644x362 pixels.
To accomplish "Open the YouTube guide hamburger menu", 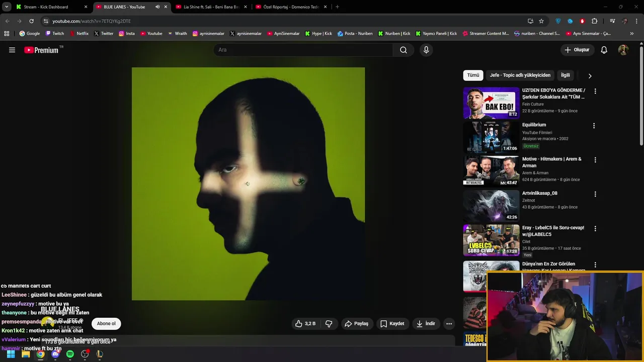I will [x=12, y=50].
